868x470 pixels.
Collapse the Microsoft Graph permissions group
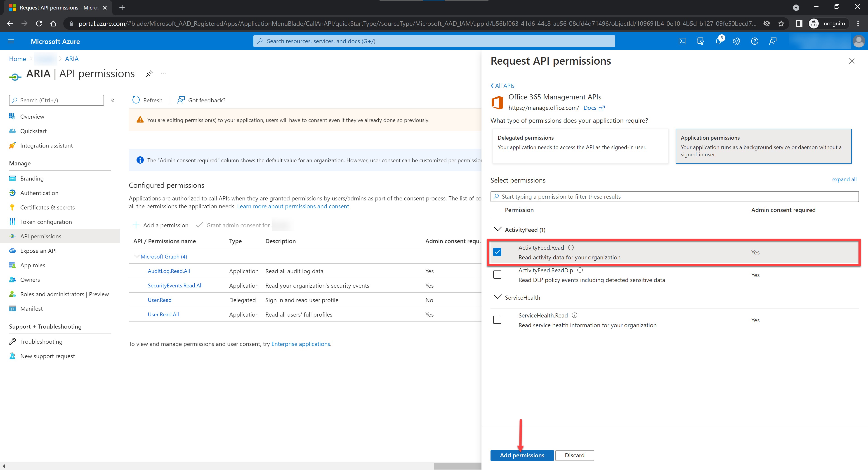click(x=137, y=256)
